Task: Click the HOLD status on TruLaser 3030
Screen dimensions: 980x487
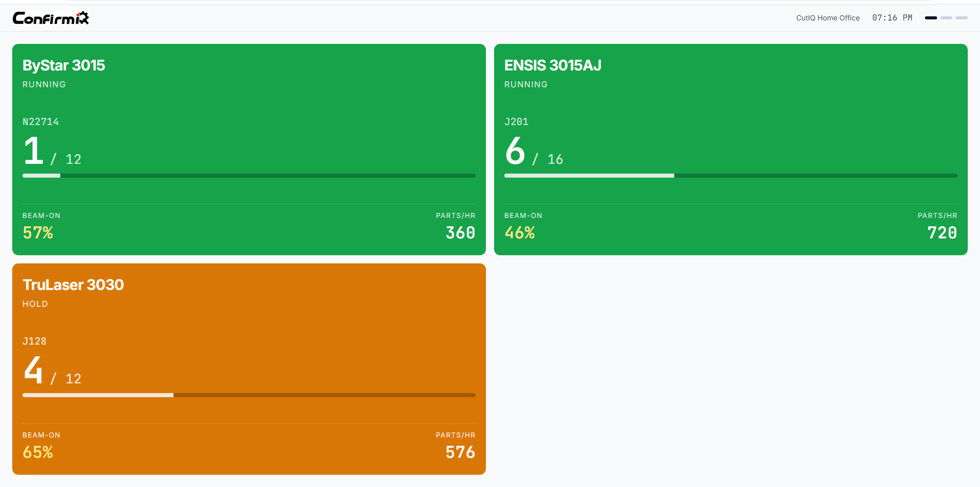Action: 35,304
